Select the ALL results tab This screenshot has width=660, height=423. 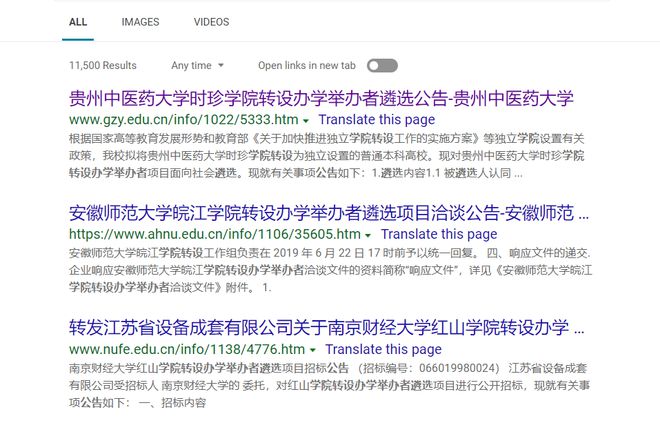[x=78, y=21]
